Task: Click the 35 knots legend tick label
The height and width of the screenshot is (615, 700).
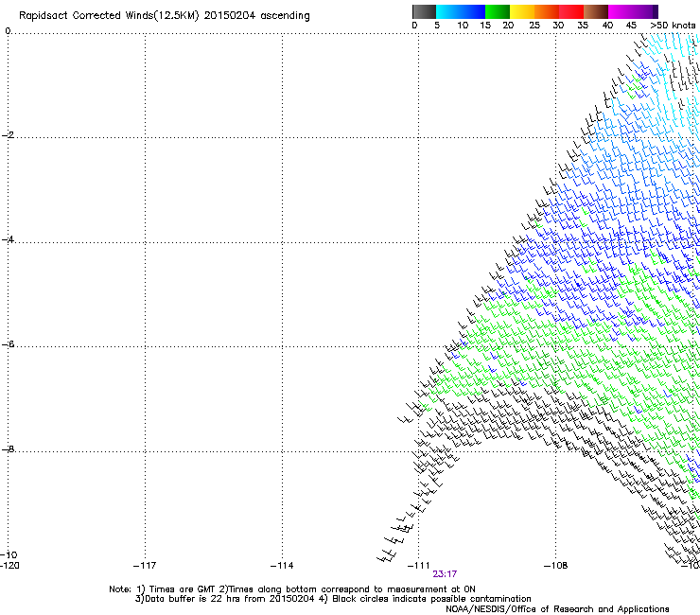Action: (x=583, y=25)
